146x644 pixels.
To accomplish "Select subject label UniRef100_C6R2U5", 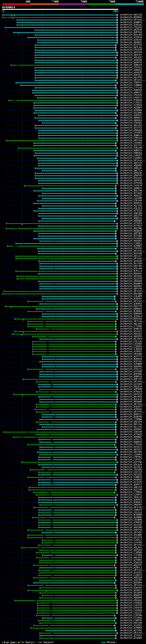I will point(131,432).
